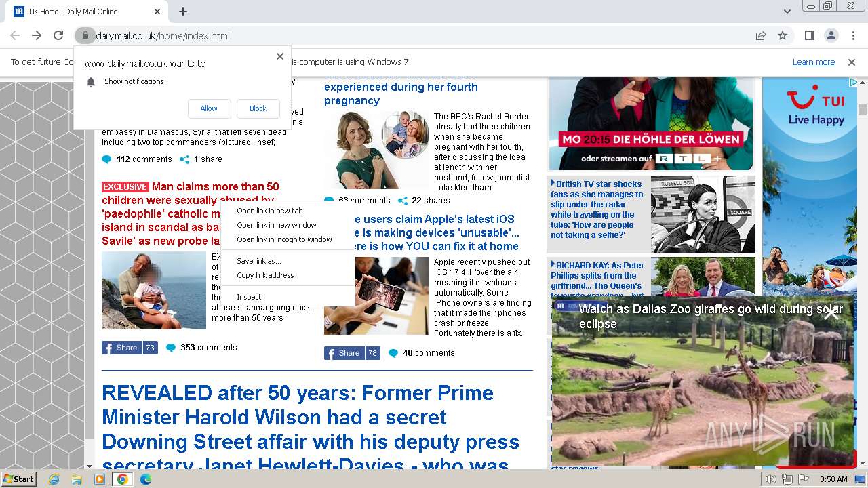Open Learn more link in info bar

click(x=814, y=62)
